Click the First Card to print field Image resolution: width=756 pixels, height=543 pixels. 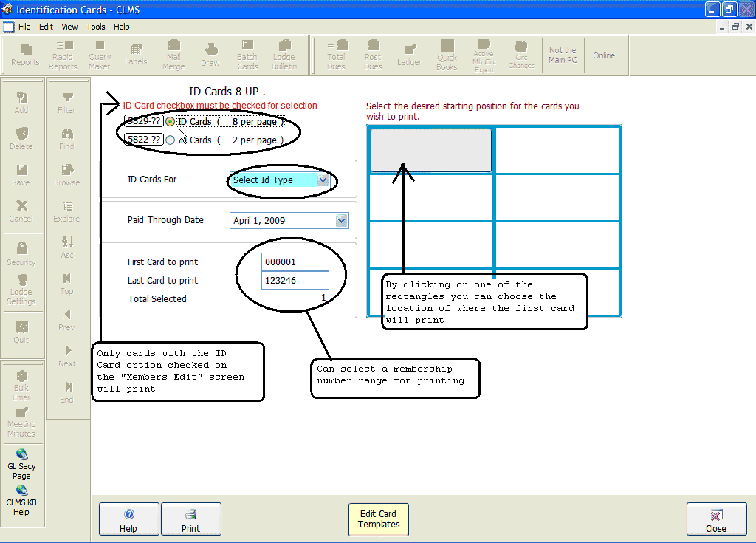point(295,262)
